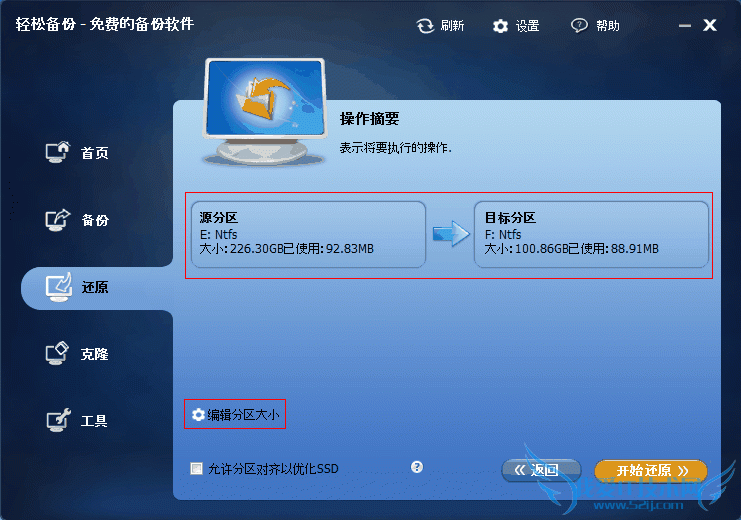The width and height of the screenshot is (741, 520).
Task: Switch to the 克隆 clone tab label
Action: click(95, 354)
